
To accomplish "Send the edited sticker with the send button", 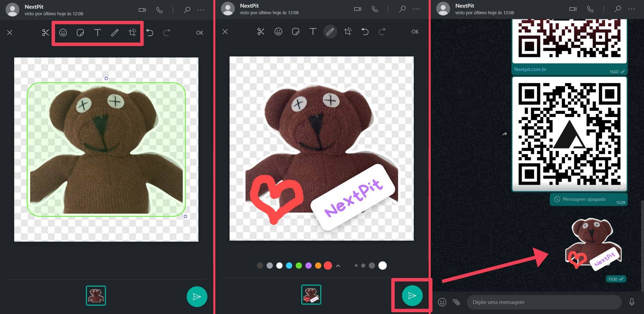I will pos(412,296).
